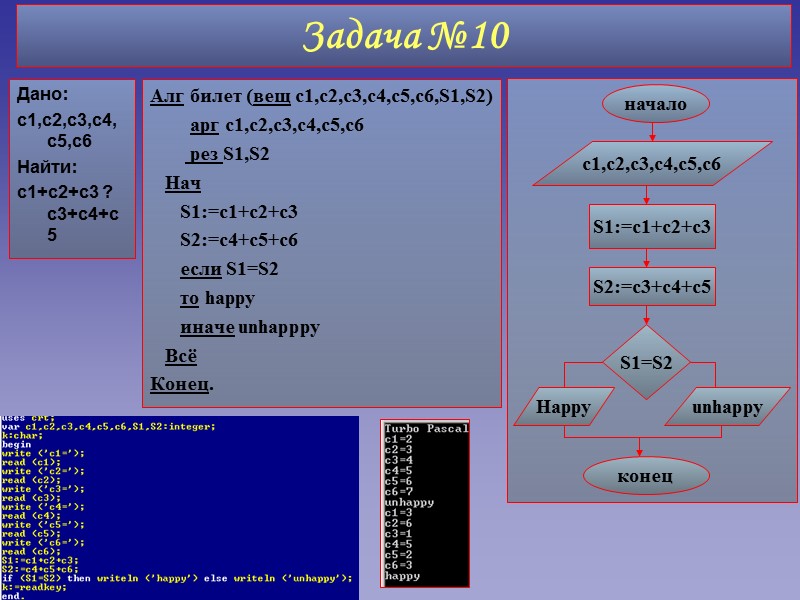Select the "начало" oval in the flowchart

point(655,102)
